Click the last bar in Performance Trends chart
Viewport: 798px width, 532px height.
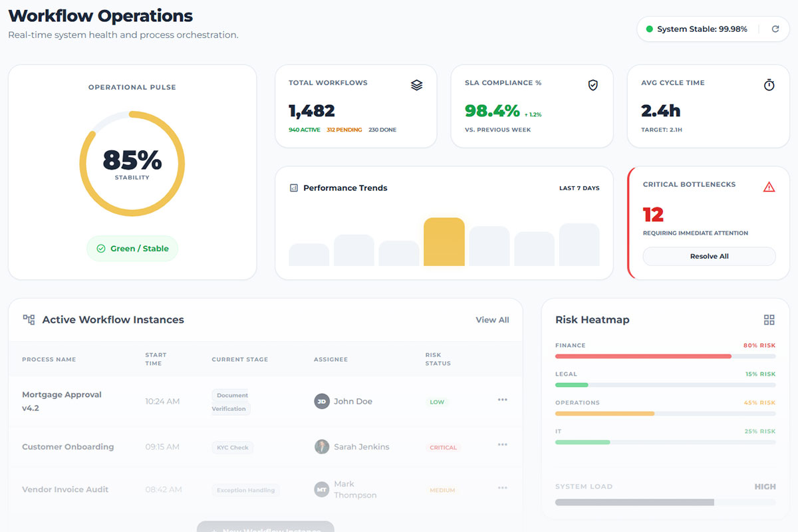pos(579,245)
